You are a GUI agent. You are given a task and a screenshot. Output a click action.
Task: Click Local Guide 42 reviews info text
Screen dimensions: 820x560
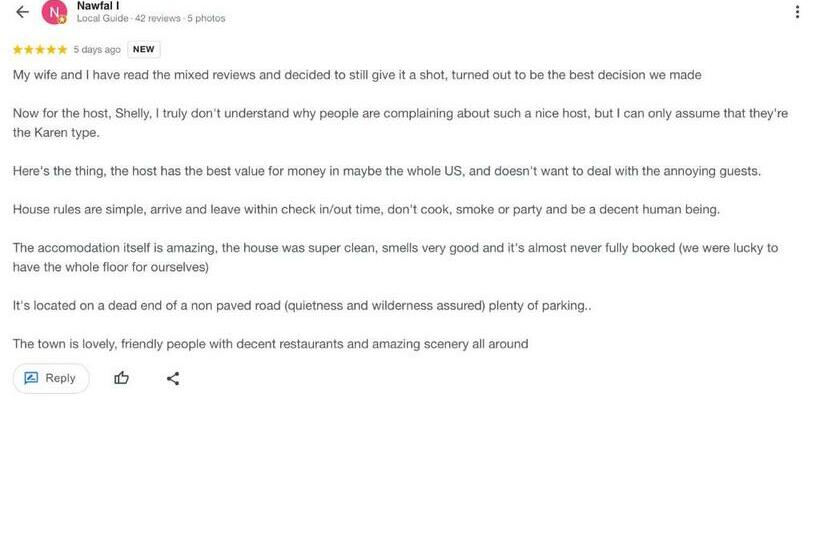(x=150, y=19)
